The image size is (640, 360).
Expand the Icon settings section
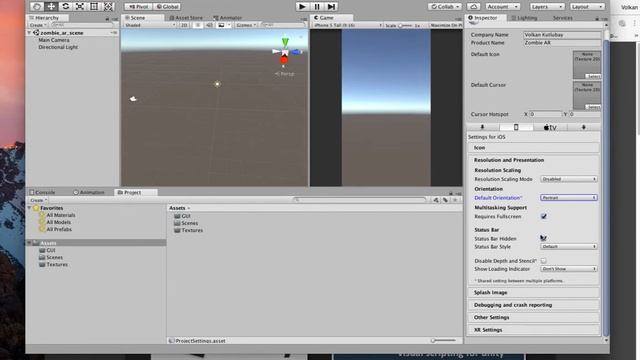click(x=533, y=147)
